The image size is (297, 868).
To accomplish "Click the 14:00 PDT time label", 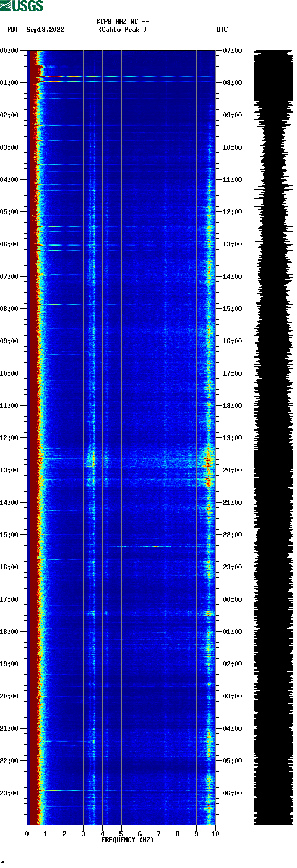I will 9,503.
